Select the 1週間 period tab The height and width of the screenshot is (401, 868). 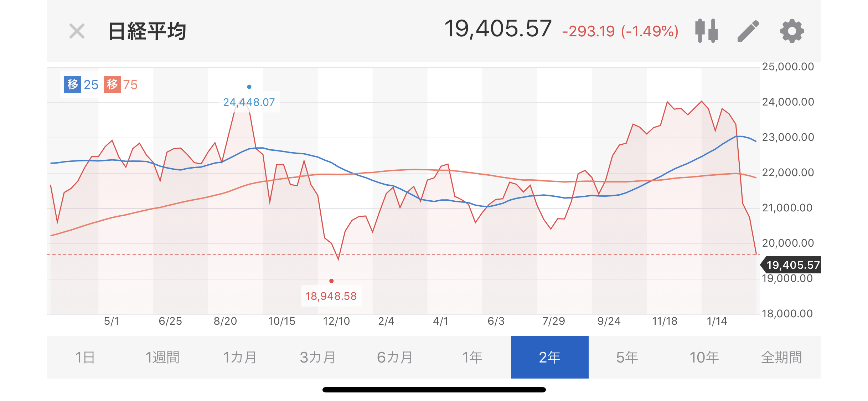click(x=163, y=357)
